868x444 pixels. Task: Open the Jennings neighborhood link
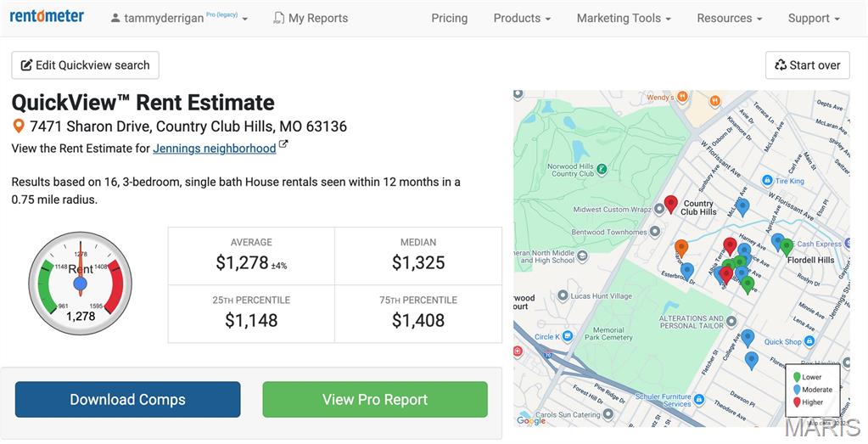pos(214,148)
